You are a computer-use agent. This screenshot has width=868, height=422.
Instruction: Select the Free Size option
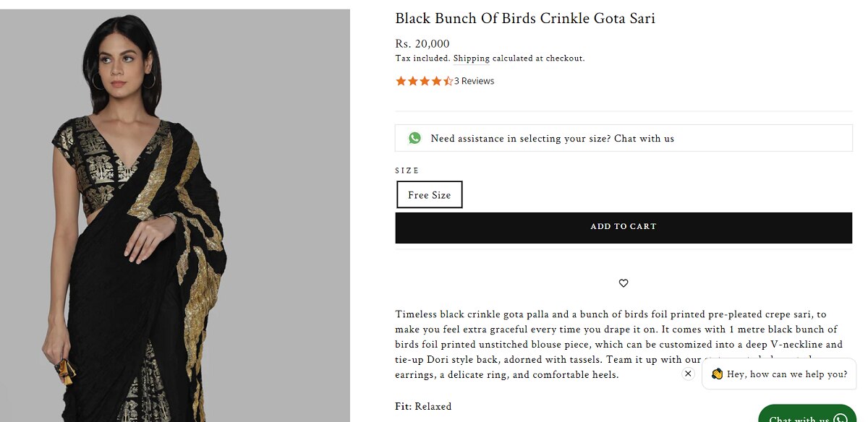click(x=430, y=194)
